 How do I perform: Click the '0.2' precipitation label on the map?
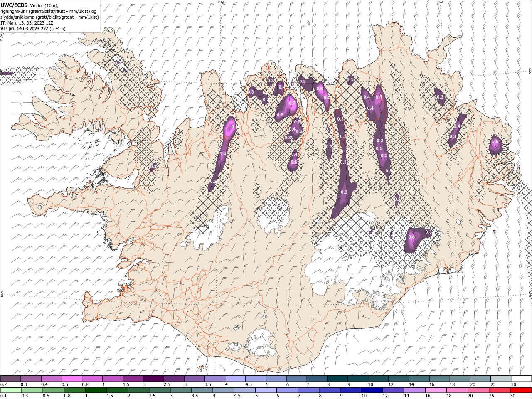213,182
